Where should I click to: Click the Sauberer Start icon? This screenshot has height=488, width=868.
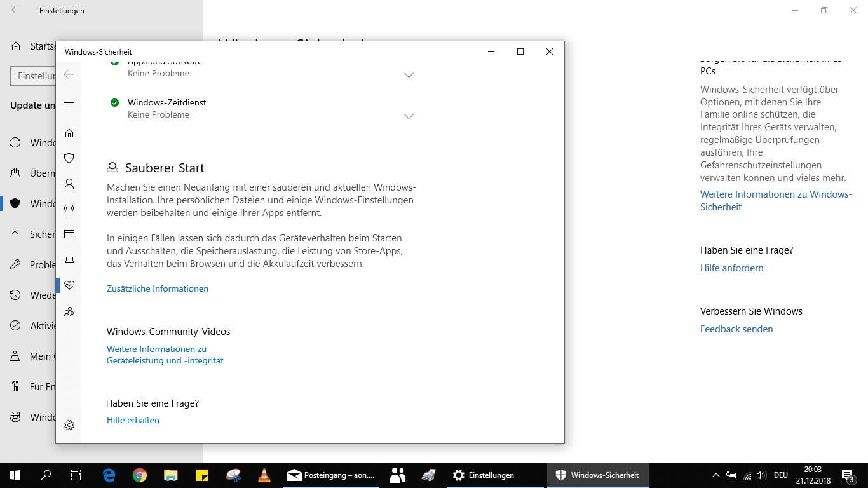[112, 168]
